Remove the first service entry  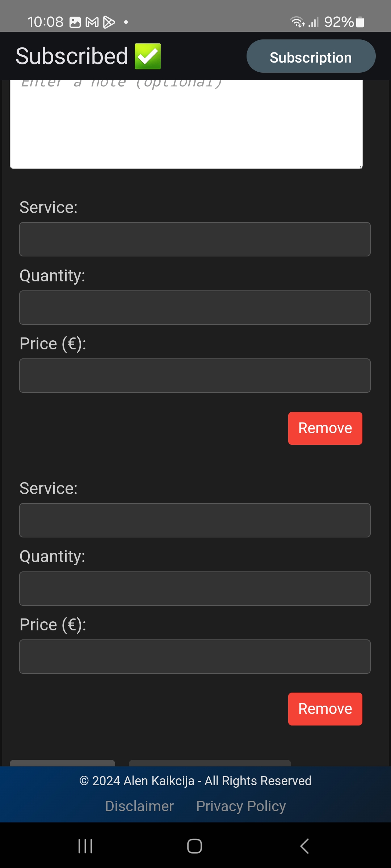click(325, 428)
